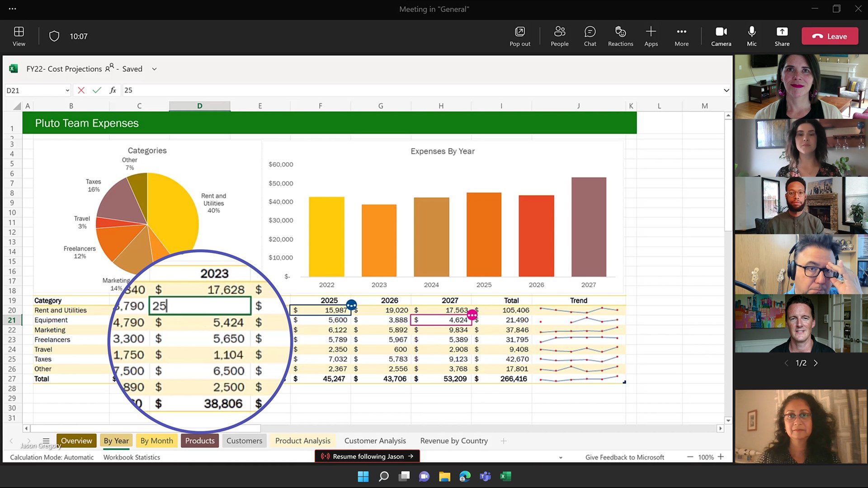Click the Add Sheet plus icon

503,441
